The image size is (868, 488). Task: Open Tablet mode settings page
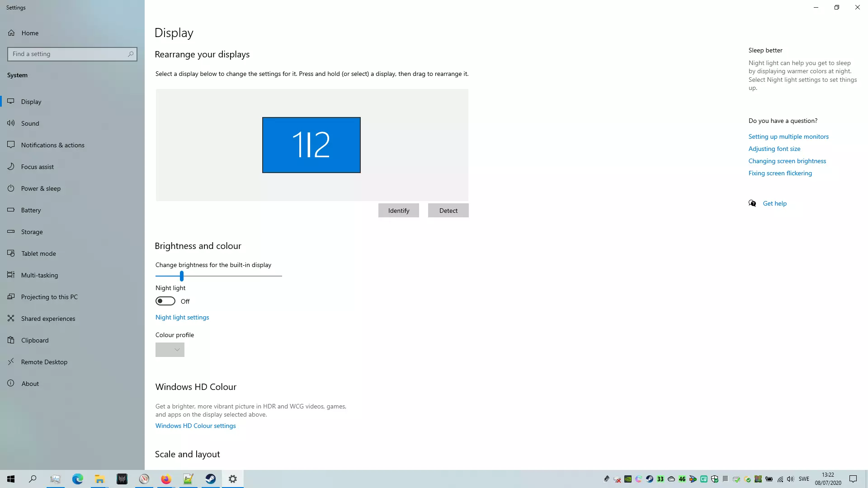[x=38, y=253]
